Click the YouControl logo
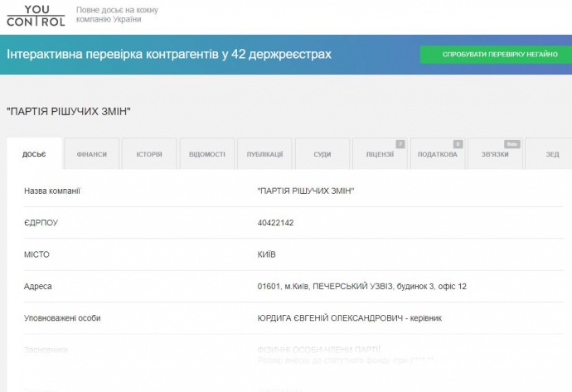Image resolution: width=572 pixels, height=392 pixels. coord(35,15)
